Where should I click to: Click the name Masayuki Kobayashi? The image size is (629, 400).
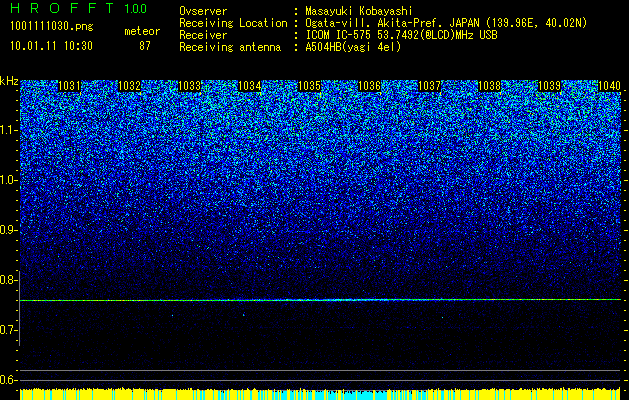(359, 11)
